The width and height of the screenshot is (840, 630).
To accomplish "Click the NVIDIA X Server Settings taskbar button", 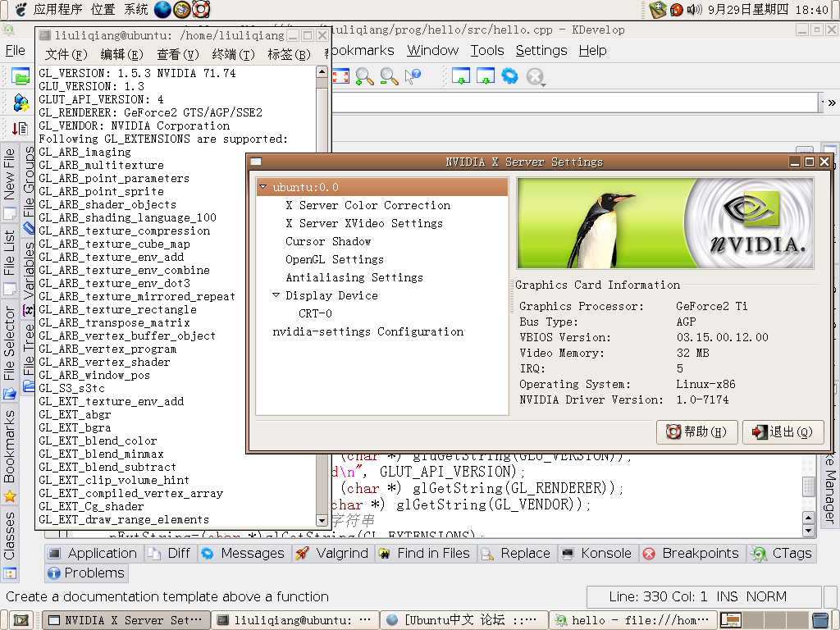I will tap(126, 620).
